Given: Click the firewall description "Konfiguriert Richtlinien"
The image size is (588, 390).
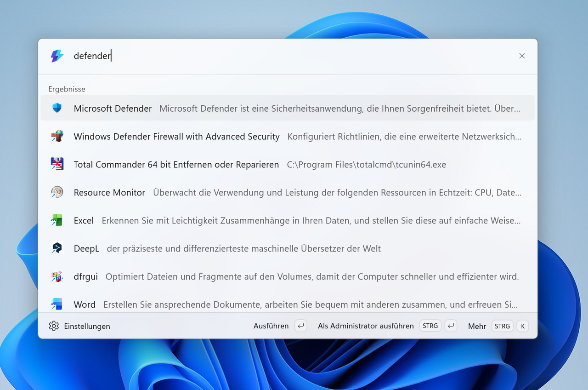Looking at the screenshot, I should pyautogui.click(x=405, y=137).
